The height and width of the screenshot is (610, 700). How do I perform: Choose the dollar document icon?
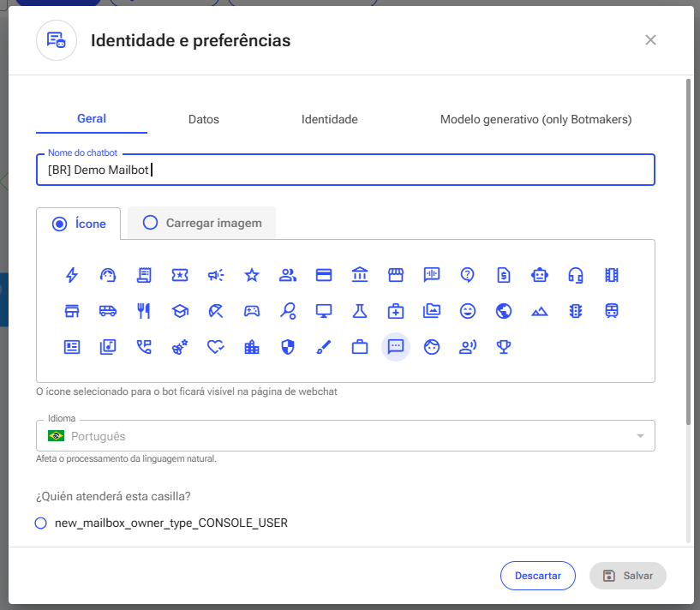tap(504, 275)
